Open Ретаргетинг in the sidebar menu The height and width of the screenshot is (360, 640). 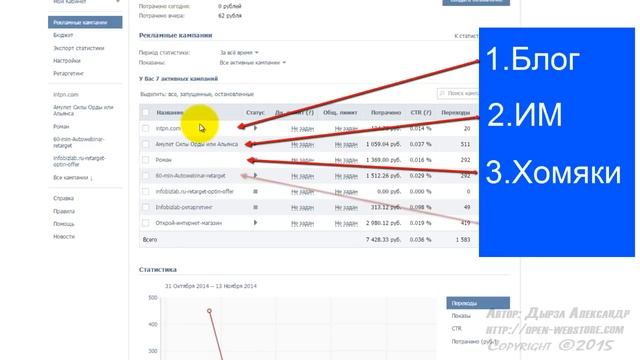69,73
